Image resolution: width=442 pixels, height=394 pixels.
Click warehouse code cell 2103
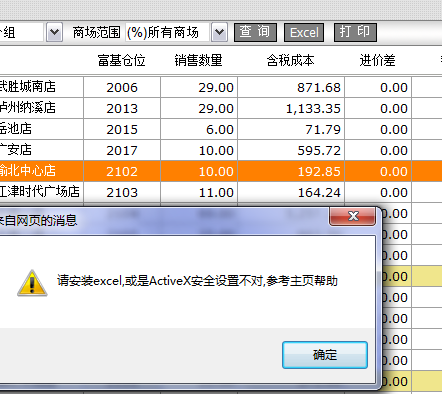point(122,192)
